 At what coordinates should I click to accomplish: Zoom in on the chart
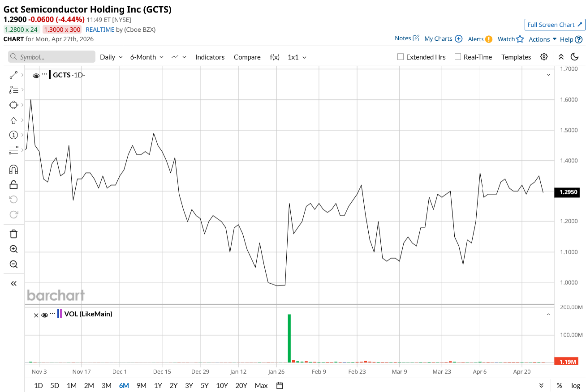coord(13,249)
